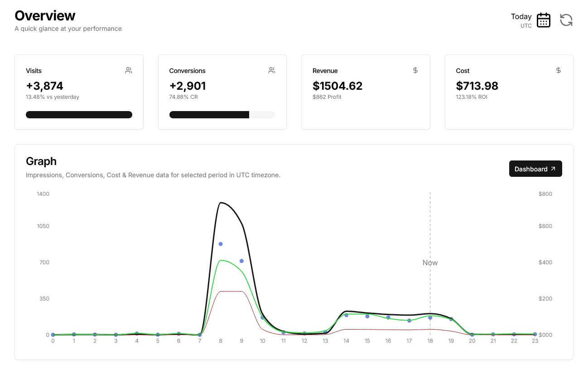Select the Cost summary card
588x379 pixels.
[x=509, y=92]
